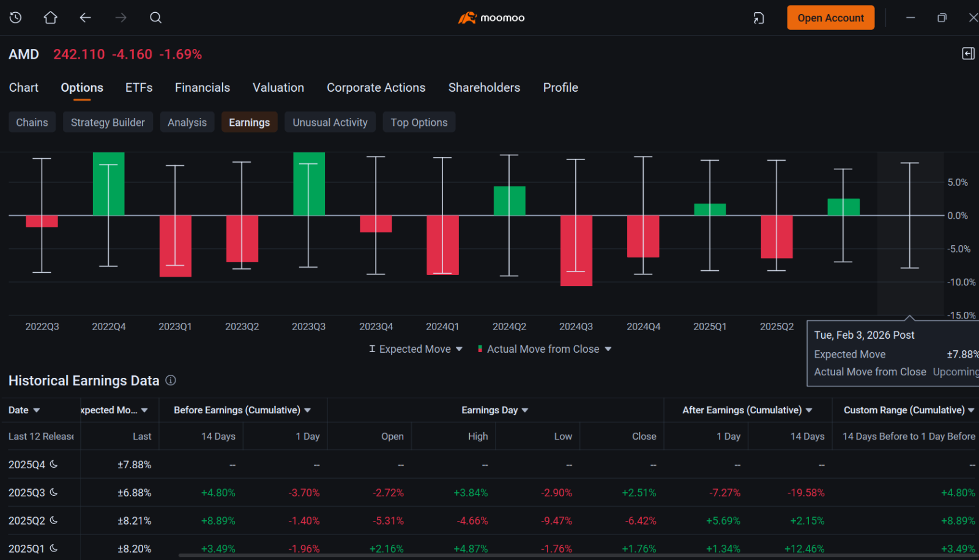Select the Chains sub-tab
The width and height of the screenshot is (979, 560).
[x=32, y=122]
